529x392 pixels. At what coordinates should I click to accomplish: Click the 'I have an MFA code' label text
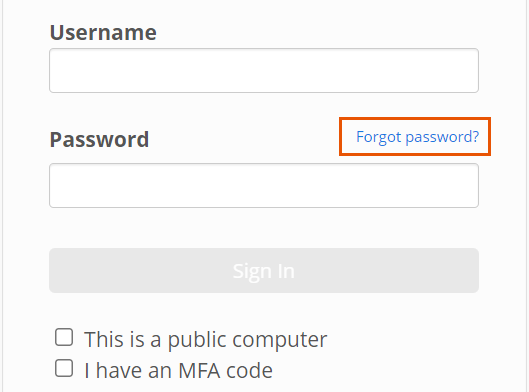(178, 370)
